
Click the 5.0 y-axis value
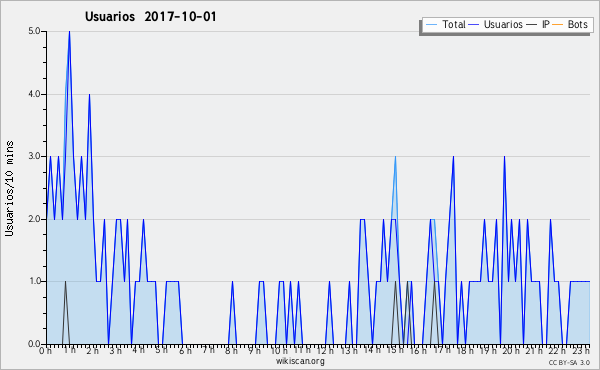tap(34, 31)
